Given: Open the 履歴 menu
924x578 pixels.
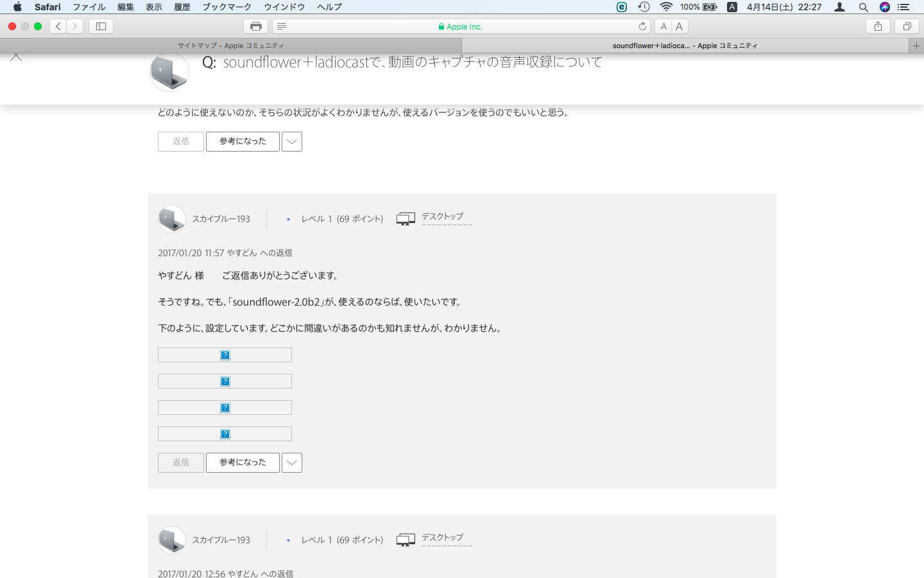Looking at the screenshot, I should [182, 7].
